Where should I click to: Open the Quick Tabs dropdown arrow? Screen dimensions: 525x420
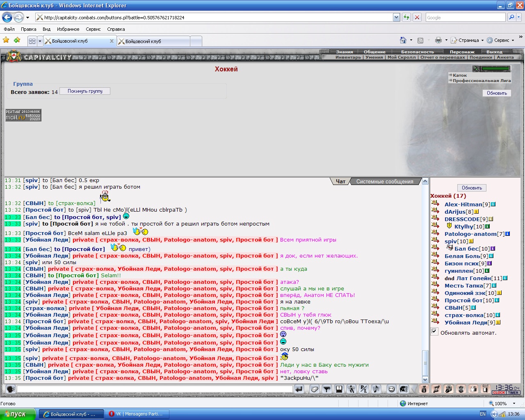pos(40,41)
